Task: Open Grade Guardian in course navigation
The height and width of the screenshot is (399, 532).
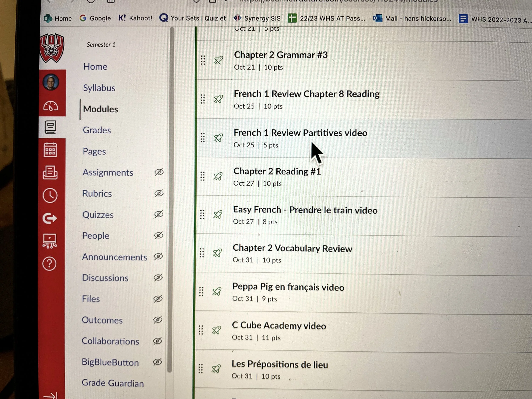Action: pos(113,383)
